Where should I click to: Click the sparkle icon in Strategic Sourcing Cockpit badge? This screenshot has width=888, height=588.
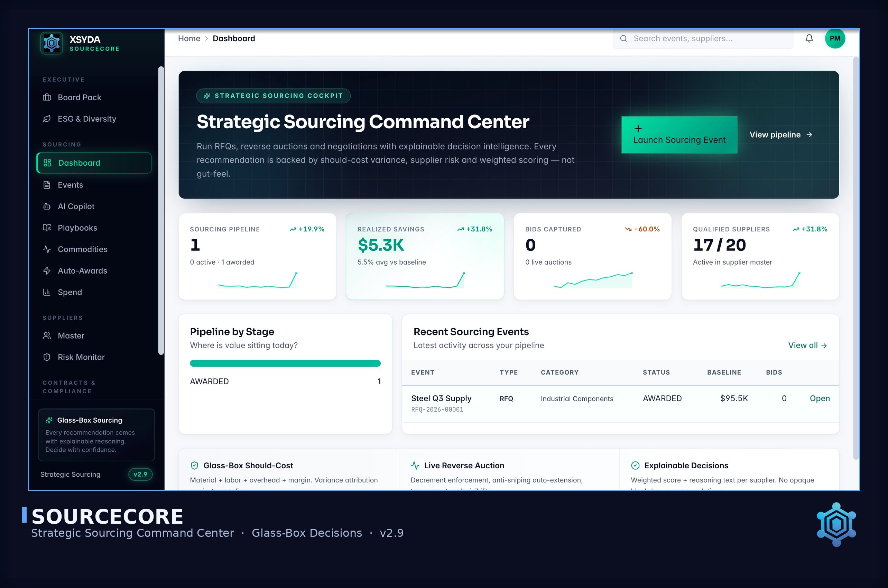207,95
